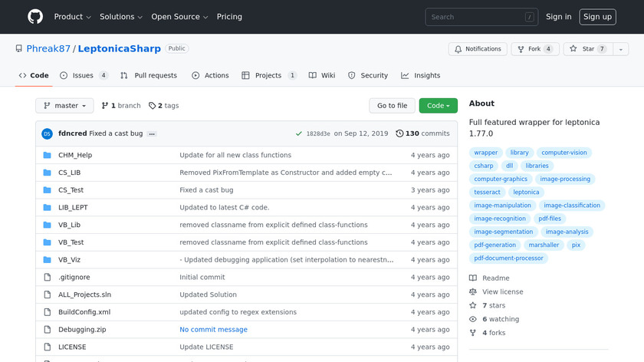Screen dimensions: 644x362
Task: Open the green Code dropdown
Action: click(x=439, y=106)
